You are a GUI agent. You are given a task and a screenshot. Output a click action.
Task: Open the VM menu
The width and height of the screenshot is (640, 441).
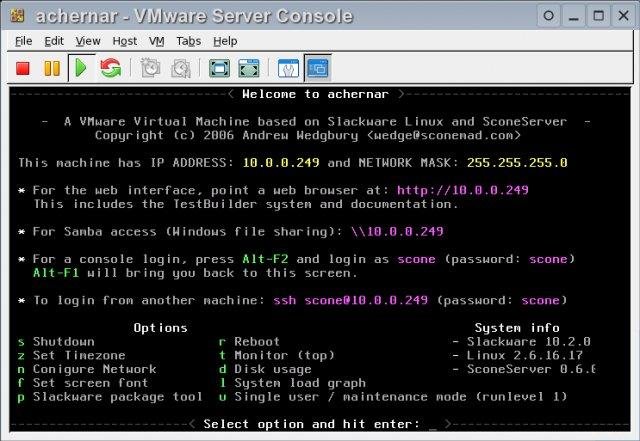coord(156,41)
